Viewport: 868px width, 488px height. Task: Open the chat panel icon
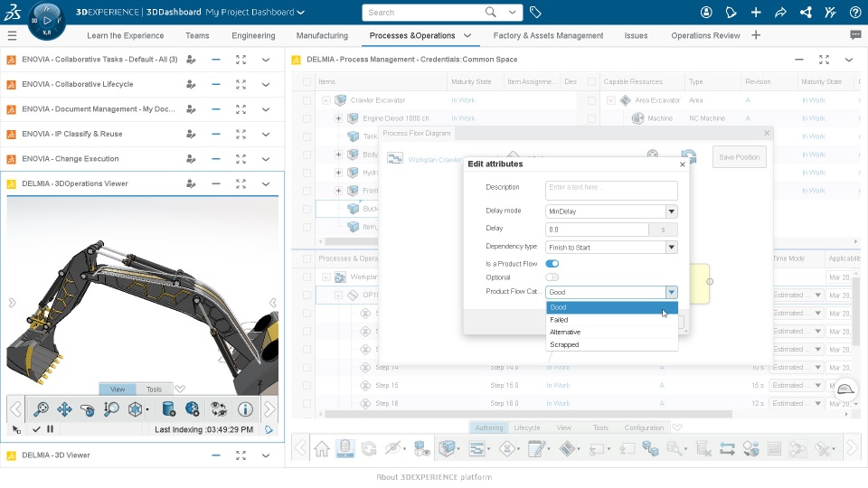[855, 35]
